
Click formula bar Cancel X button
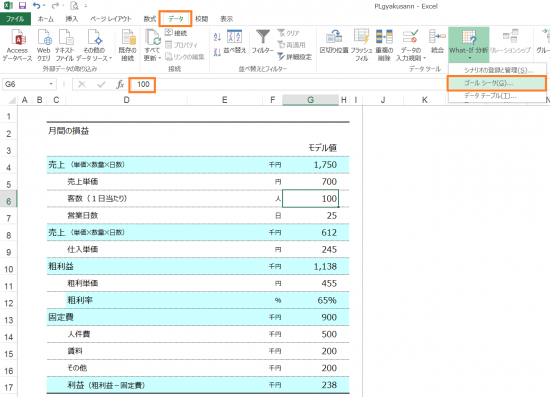(x=82, y=84)
